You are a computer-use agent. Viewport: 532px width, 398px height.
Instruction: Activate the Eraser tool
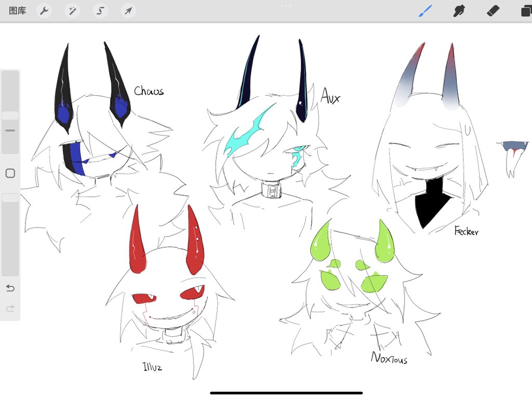click(492, 10)
